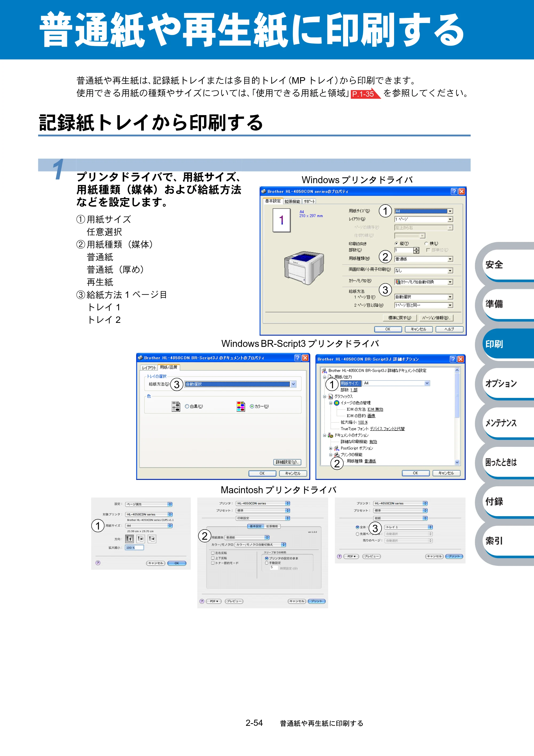Click purple help icon in Mac 印刷設定 dialog

[x=202, y=601]
